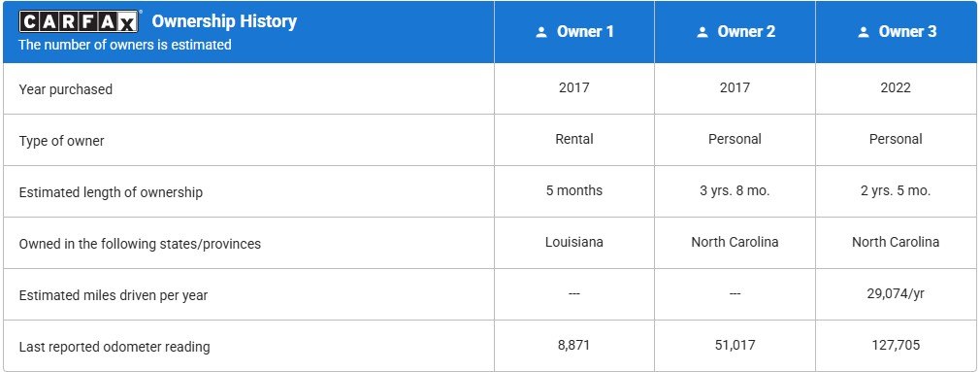Click the Type of owner row label

61,141
